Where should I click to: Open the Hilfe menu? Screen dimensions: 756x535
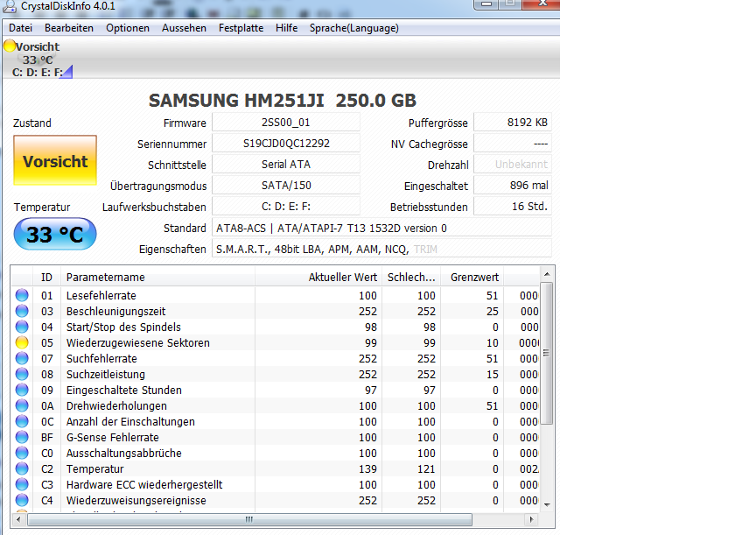pyautogui.click(x=286, y=28)
